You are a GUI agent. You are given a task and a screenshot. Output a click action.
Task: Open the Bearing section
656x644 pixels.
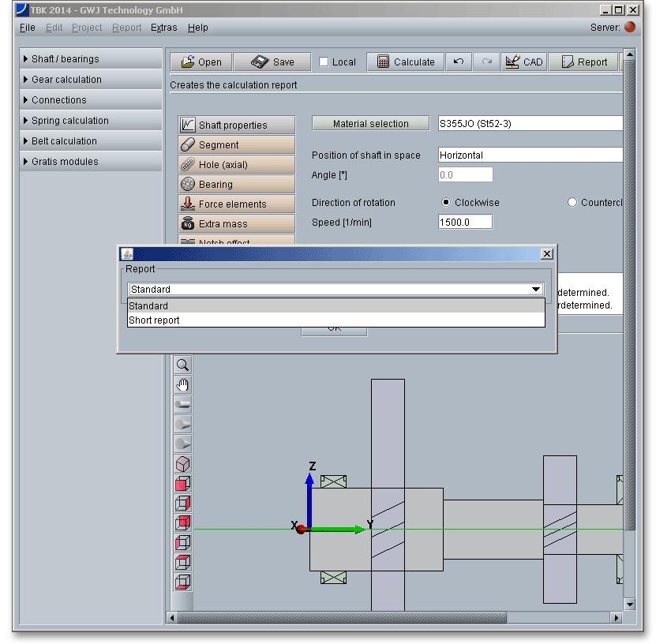(236, 185)
